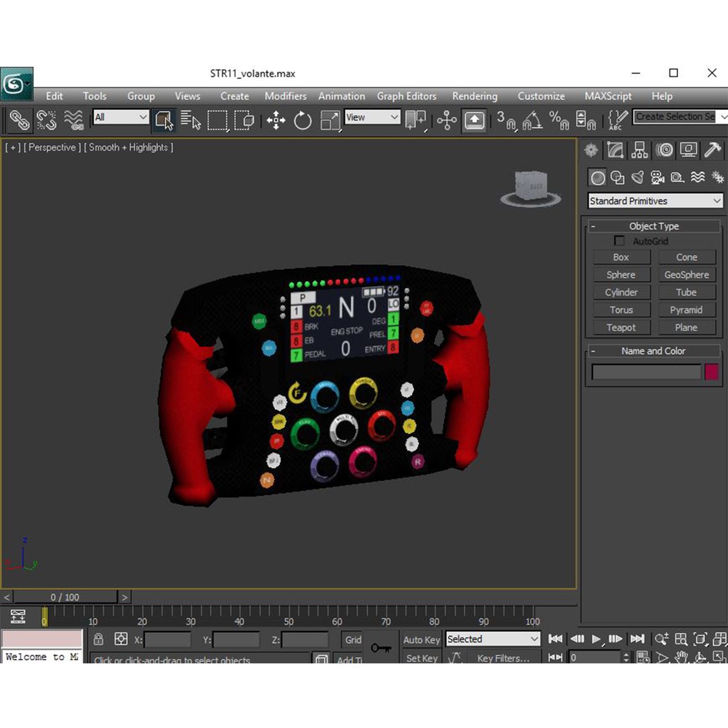This screenshot has height=728, width=728.
Task: Create a Sphere primitive
Action: (621, 275)
